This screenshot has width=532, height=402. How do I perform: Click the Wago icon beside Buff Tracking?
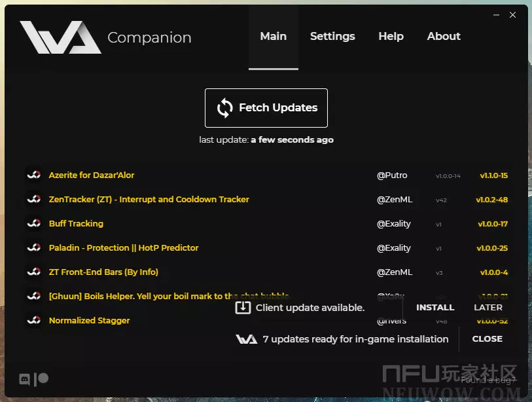click(33, 224)
